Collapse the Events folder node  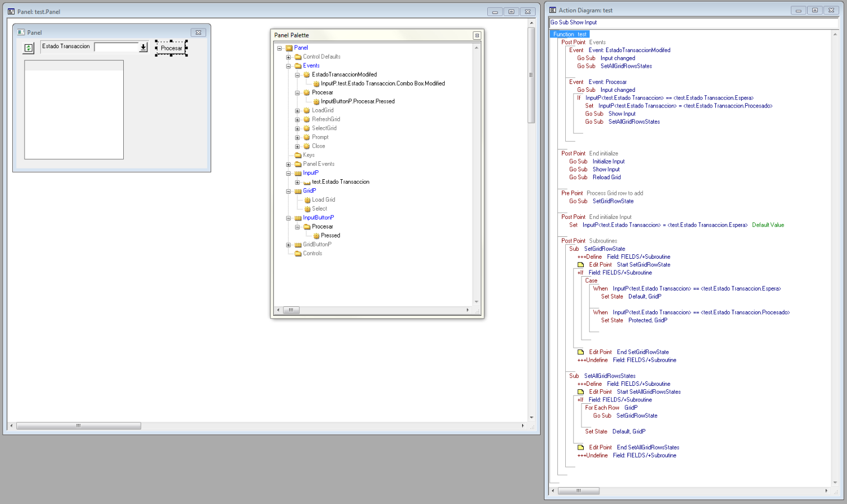click(288, 66)
